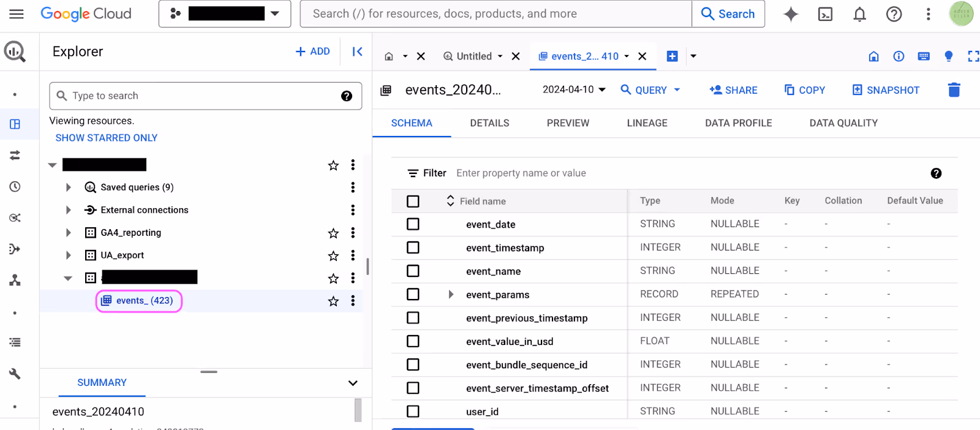980x430 pixels.
Task: Click search box help icon in Explorer
Action: pos(347,96)
